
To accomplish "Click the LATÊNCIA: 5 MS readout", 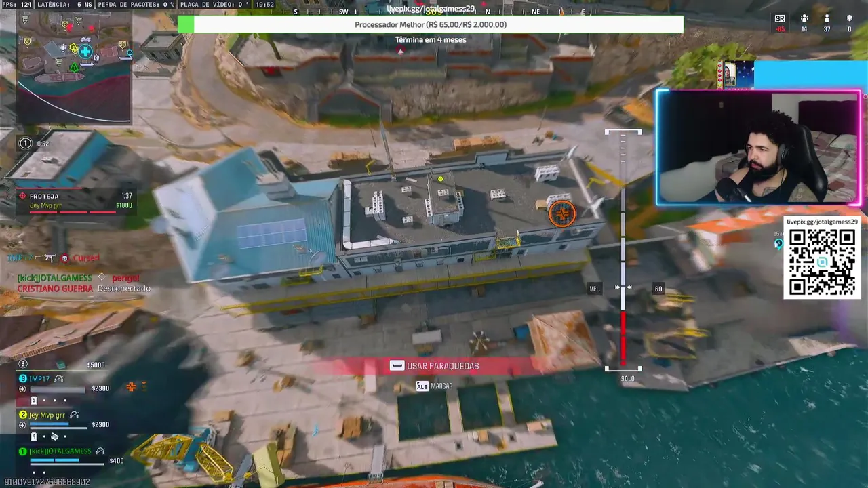I will point(65,5).
